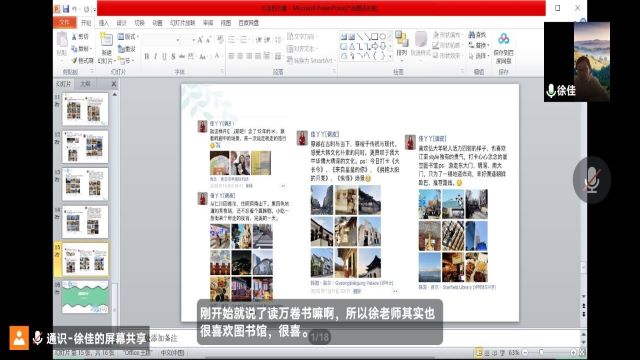Open the Replace (替换) dropdown
This screenshot has height=360, width=640.
pyautogui.click(x=478, y=45)
